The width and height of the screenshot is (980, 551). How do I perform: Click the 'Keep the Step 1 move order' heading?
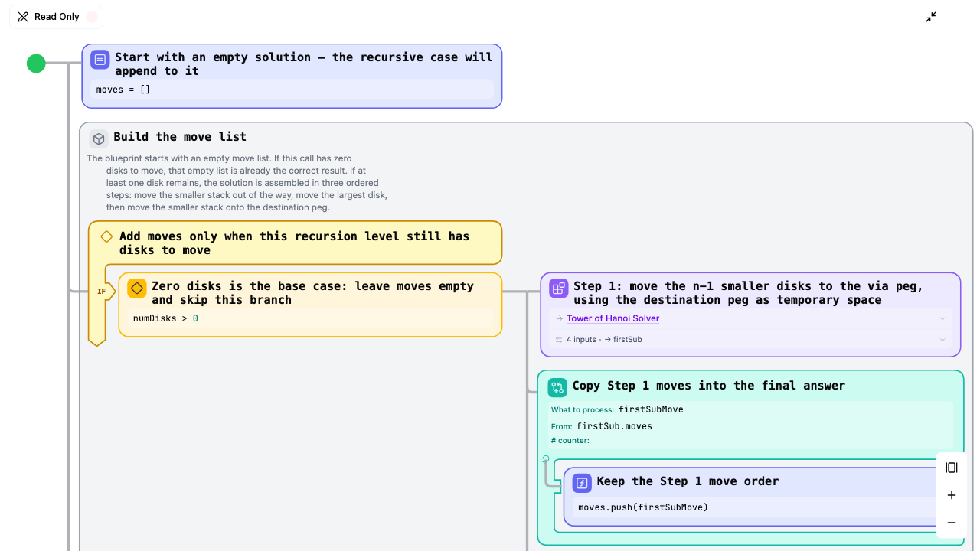[x=688, y=481]
